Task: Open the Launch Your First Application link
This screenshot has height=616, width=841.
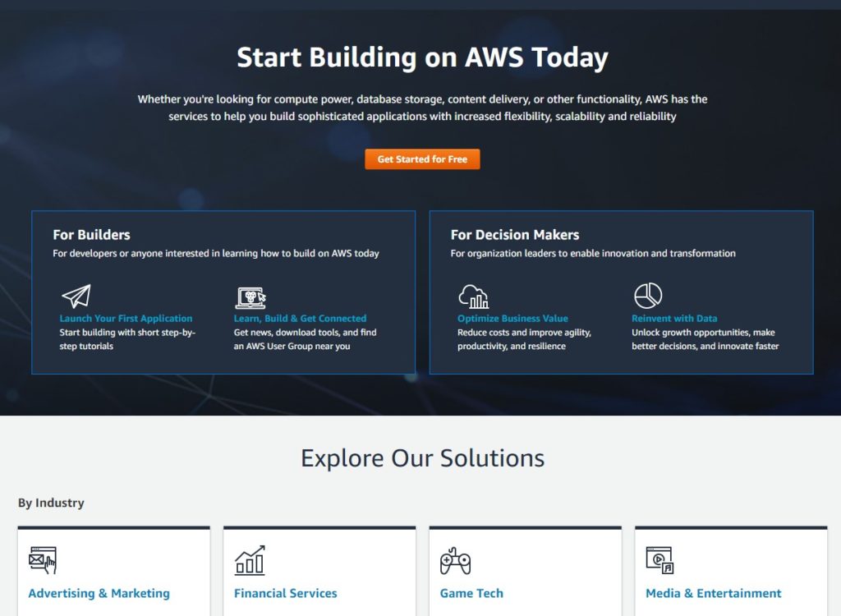Action: (x=126, y=318)
